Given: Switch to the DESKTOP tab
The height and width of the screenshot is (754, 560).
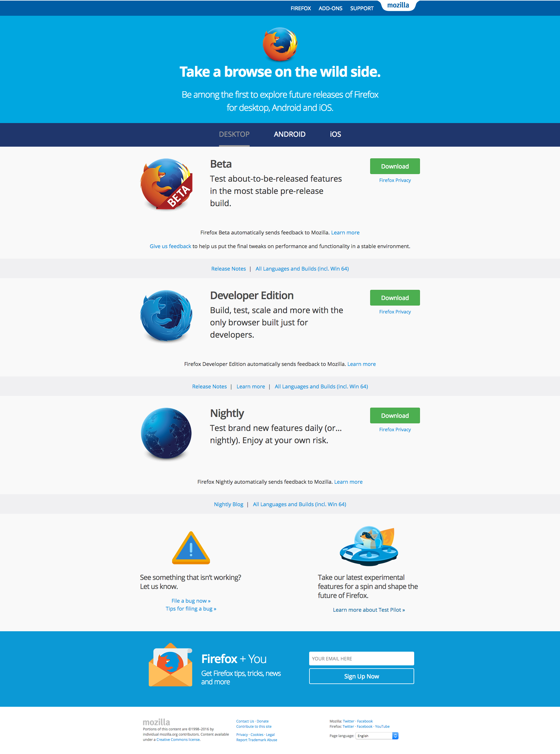Looking at the screenshot, I should 234,134.
